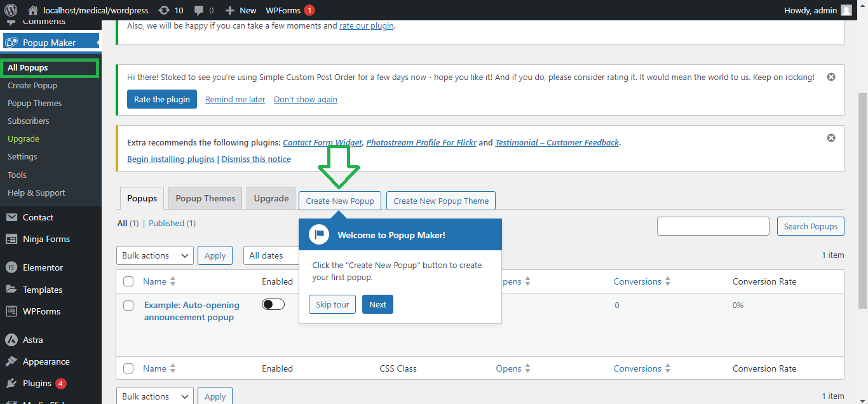Check the select-all checkbox in table header
Viewport: 868px width, 404px height.
pyautogui.click(x=128, y=281)
